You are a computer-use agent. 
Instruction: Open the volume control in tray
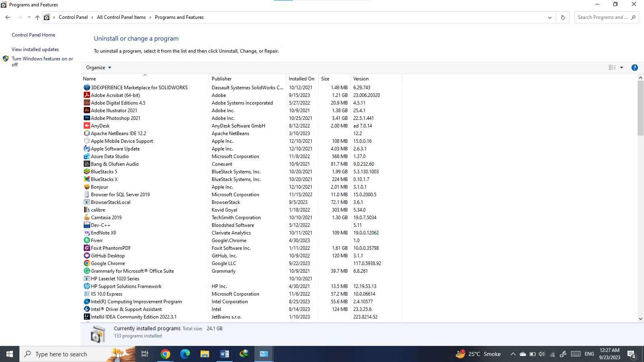click(x=542, y=354)
